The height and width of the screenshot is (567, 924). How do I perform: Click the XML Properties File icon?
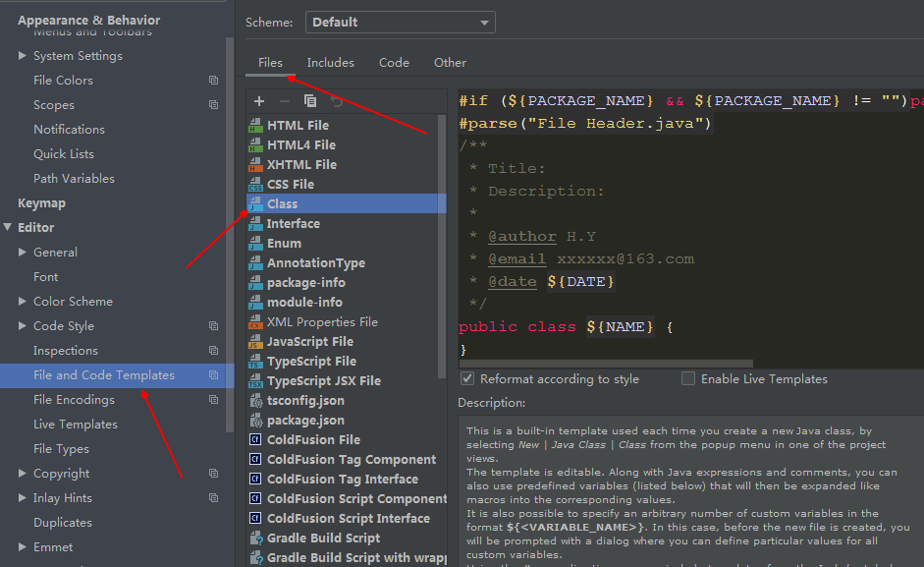(255, 321)
